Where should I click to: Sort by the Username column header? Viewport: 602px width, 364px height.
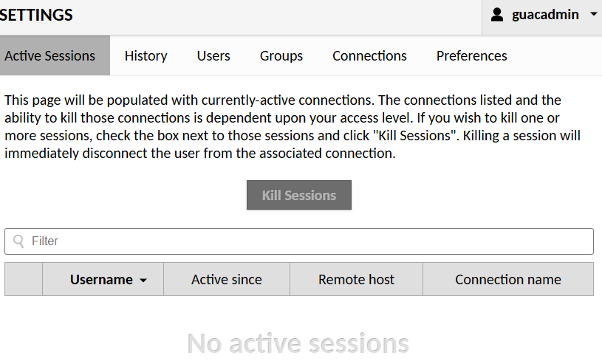click(101, 280)
